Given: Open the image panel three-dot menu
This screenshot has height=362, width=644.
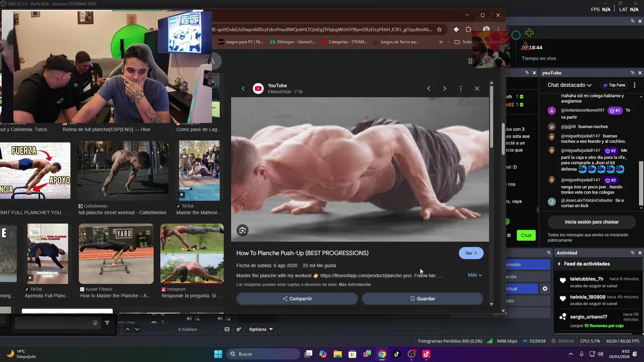Looking at the screenshot, I should pos(461,88).
